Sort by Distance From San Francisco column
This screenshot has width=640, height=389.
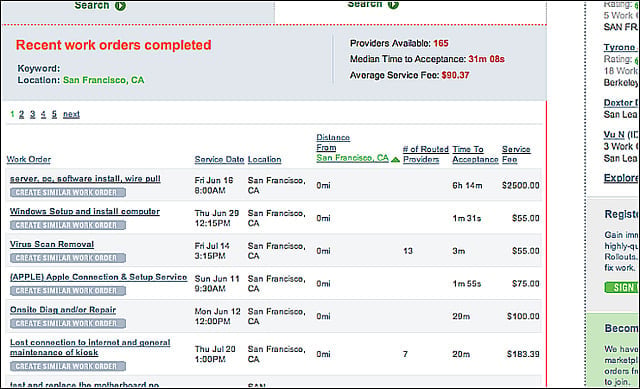(353, 148)
